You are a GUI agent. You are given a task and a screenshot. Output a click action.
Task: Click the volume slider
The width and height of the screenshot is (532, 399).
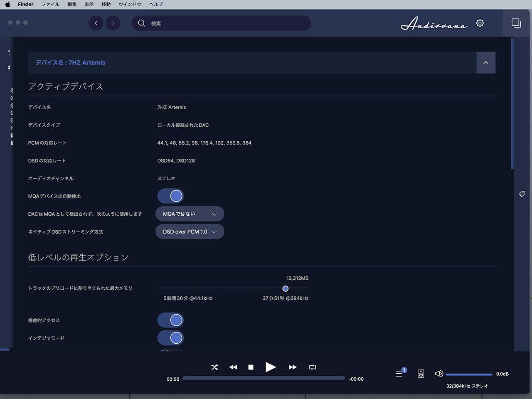[x=469, y=374]
